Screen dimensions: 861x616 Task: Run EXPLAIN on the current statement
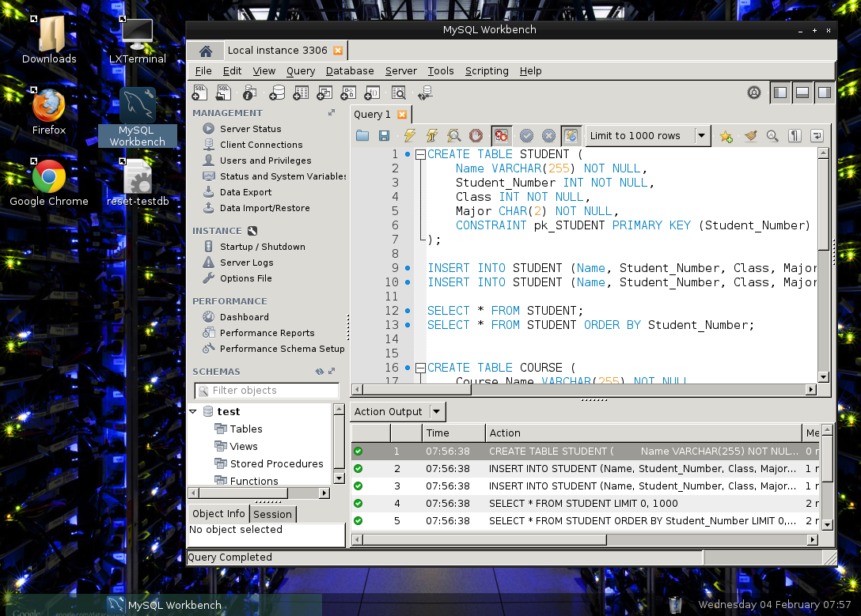pos(453,135)
